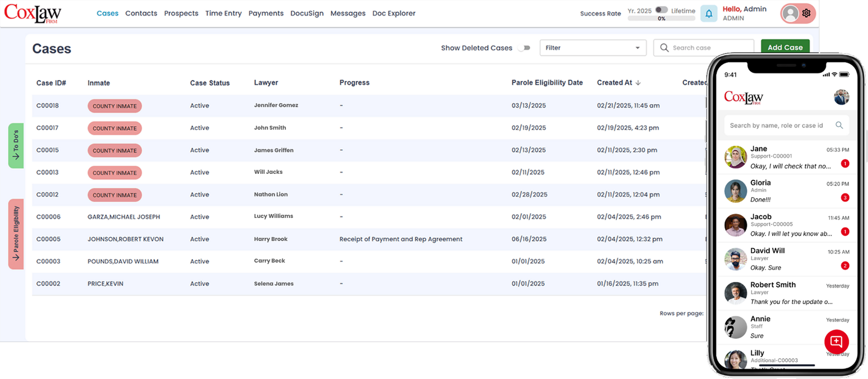The image size is (868, 379).
Task: Open Lilly's chat on phone
Action: click(x=787, y=357)
